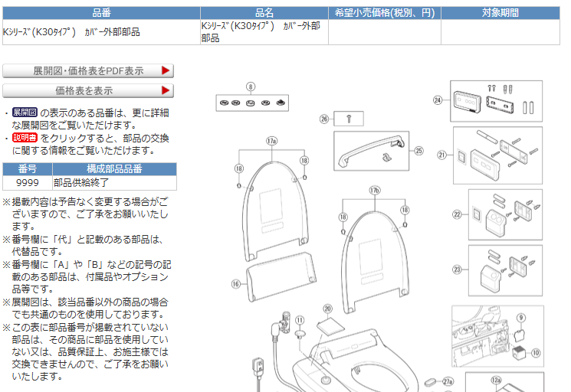
Task: Select part number 21 callout circle
Action: 442,155
